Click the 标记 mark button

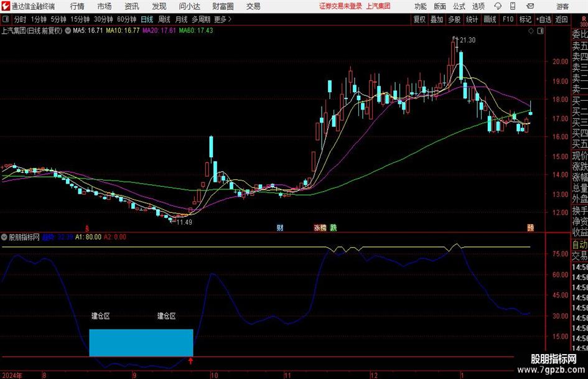tap(525, 19)
